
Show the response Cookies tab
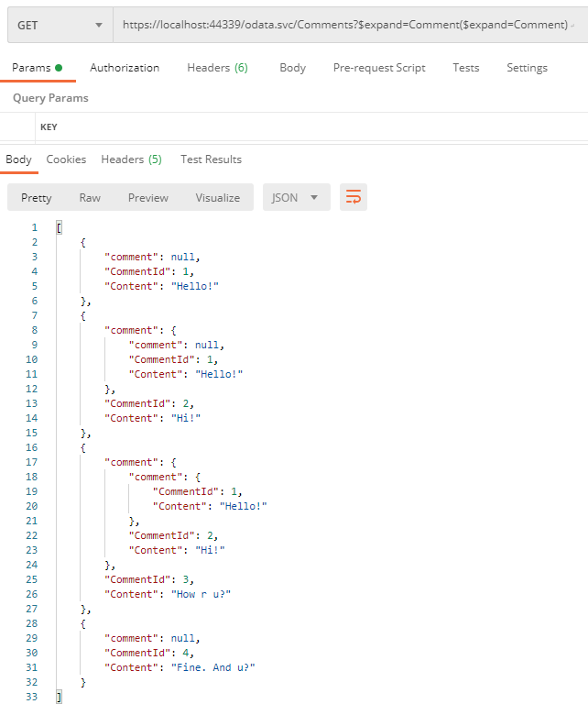tap(66, 159)
